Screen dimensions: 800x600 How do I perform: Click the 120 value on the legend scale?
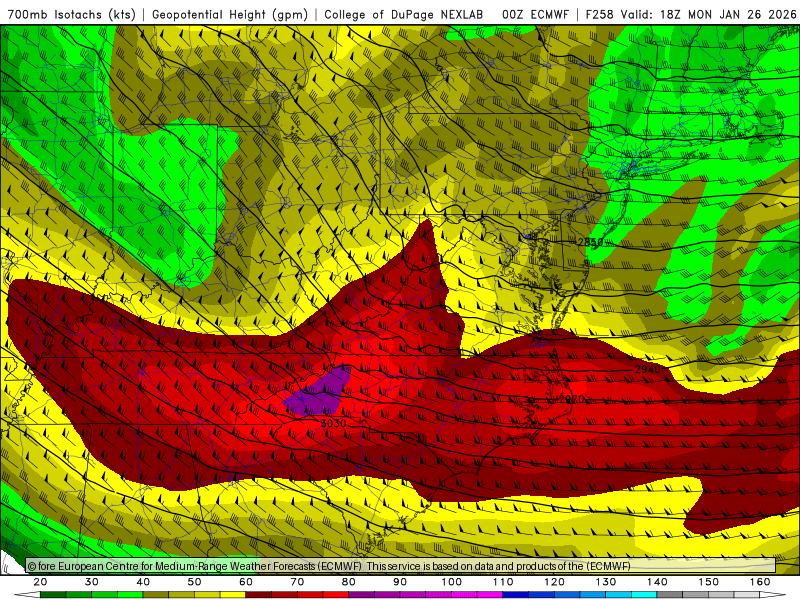[x=555, y=582]
